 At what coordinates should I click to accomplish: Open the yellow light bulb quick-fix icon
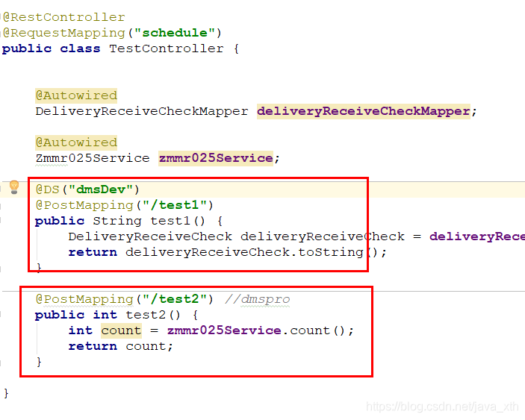click(x=14, y=187)
